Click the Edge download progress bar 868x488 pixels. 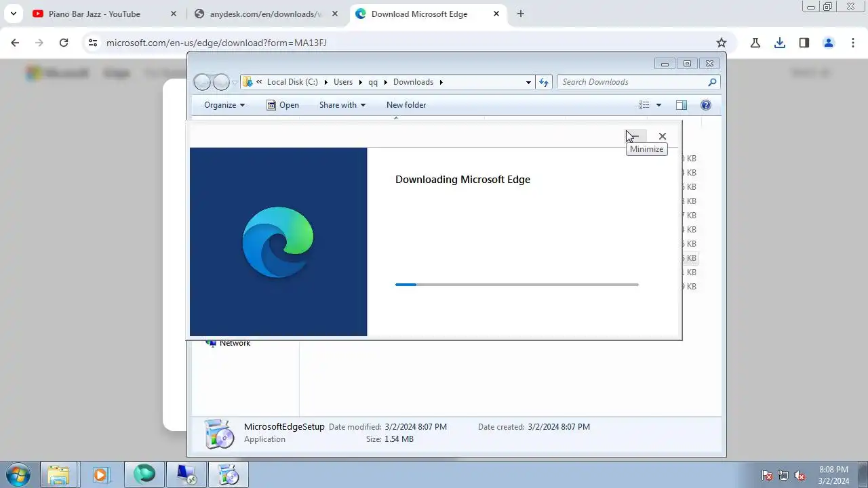point(517,285)
